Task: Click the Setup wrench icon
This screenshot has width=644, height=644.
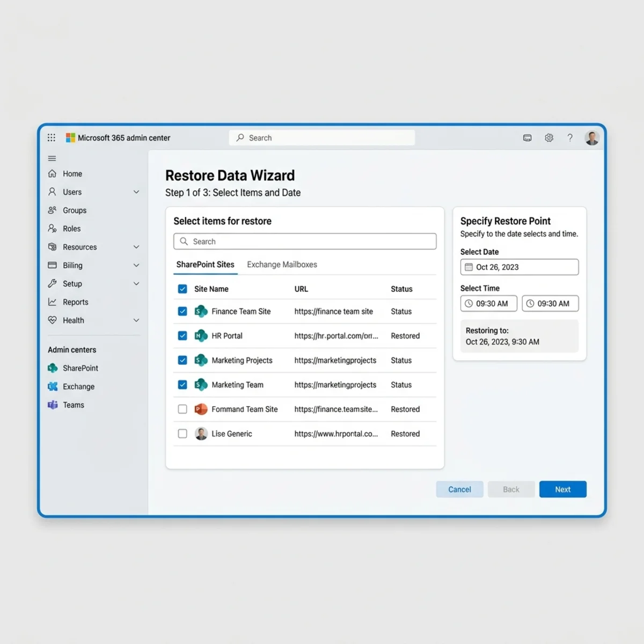Action: click(52, 283)
